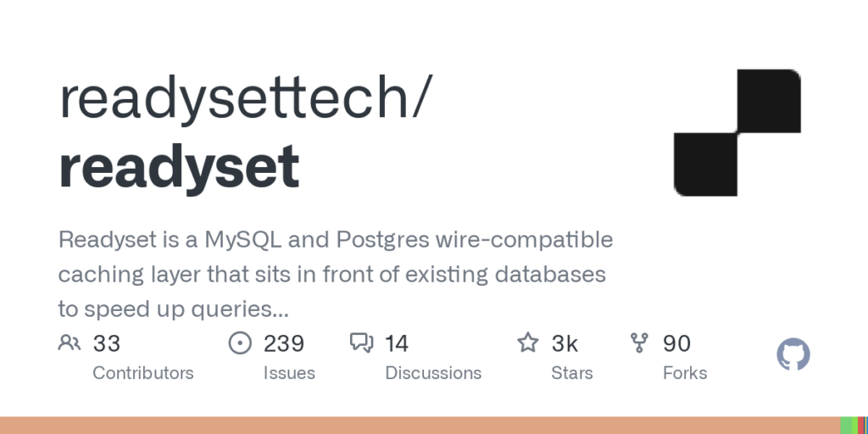Select the Contributors label

coord(143,373)
